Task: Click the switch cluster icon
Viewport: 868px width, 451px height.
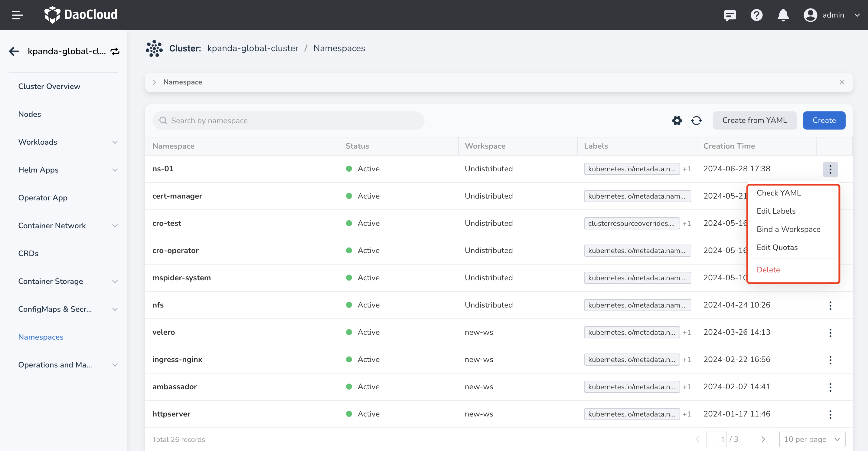Action: (x=115, y=51)
